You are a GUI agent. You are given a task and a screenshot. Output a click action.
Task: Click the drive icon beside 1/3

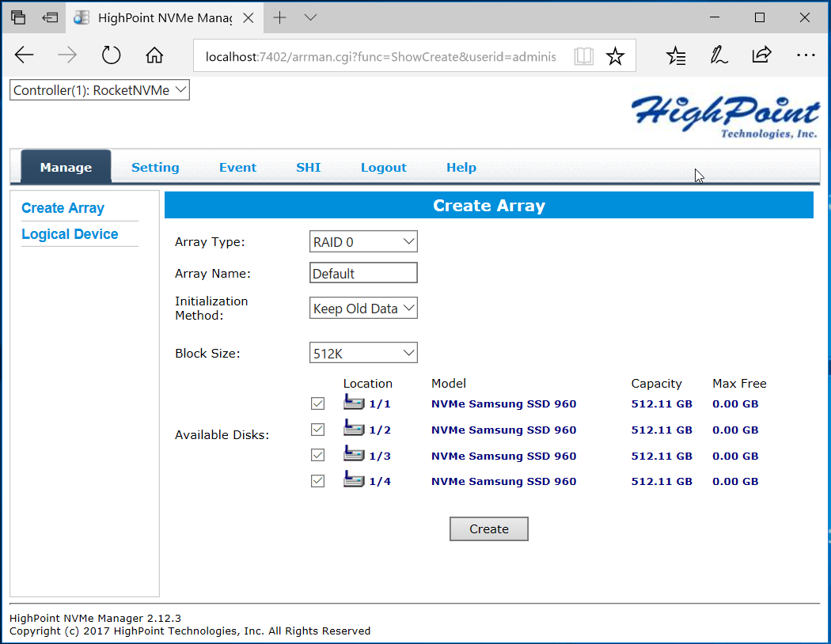(354, 454)
